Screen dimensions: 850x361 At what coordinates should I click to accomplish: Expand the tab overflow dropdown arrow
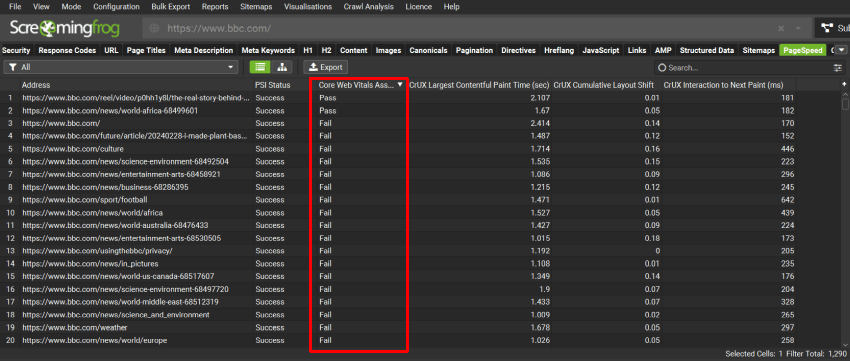pos(841,50)
